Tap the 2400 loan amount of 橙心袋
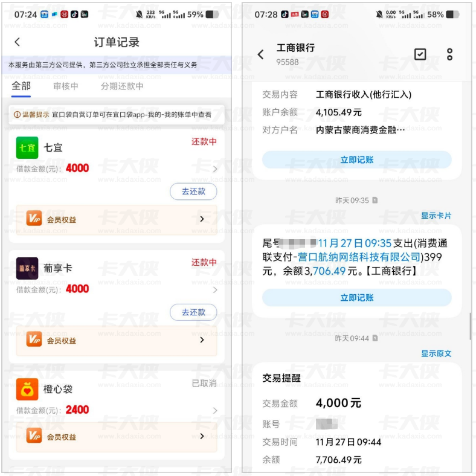The width and height of the screenshot is (476, 476). pyautogui.click(x=77, y=410)
